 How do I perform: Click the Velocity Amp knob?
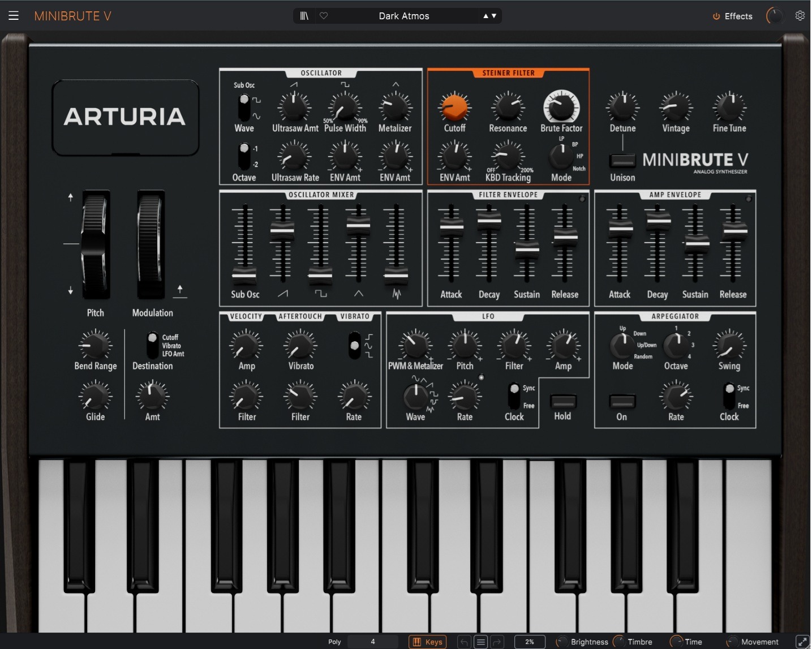pyautogui.click(x=246, y=345)
